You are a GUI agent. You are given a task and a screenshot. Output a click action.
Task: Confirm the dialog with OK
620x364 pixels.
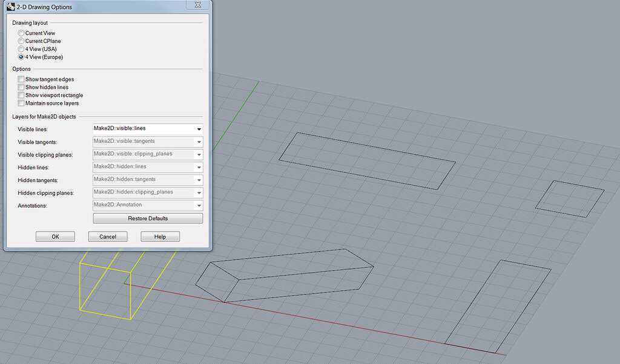(55, 236)
